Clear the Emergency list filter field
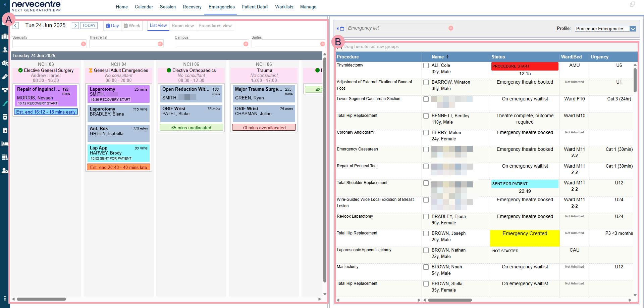The width and height of the screenshot is (644, 308). [x=451, y=28]
